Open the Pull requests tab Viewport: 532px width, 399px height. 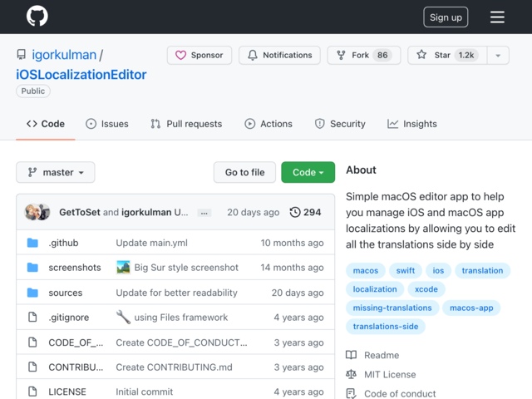click(186, 124)
